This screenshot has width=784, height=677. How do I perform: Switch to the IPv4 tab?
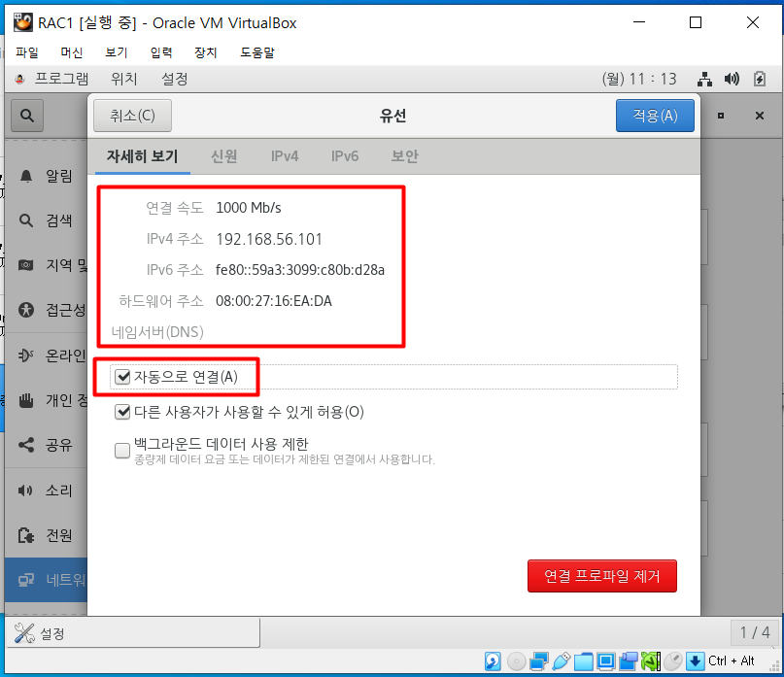tap(285, 156)
